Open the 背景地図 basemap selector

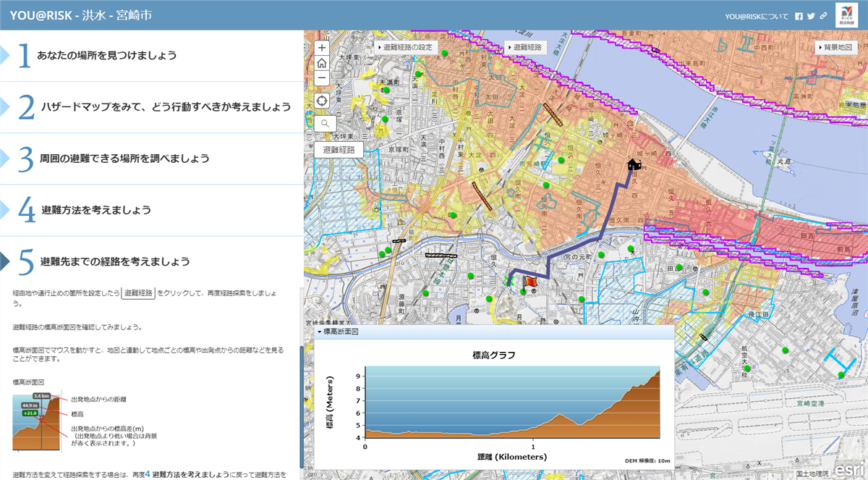[838, 47]
